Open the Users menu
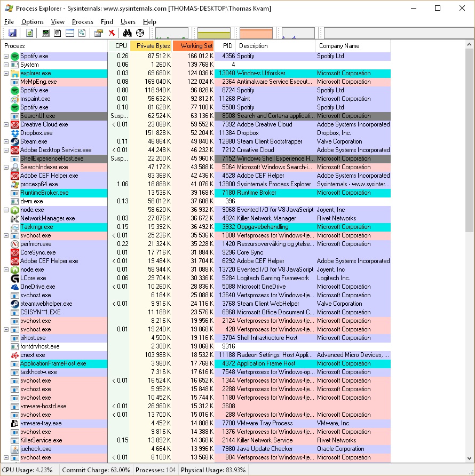Image resolution: width=475 pixels, height=476 pixels. (x=128, y=22)
